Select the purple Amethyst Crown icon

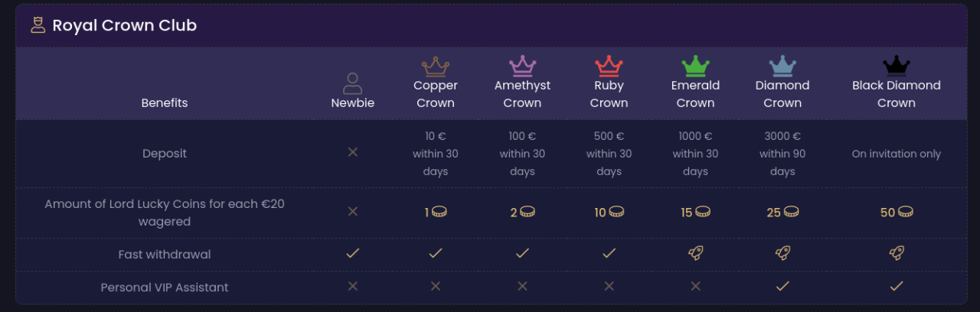(x=522, y=66)
